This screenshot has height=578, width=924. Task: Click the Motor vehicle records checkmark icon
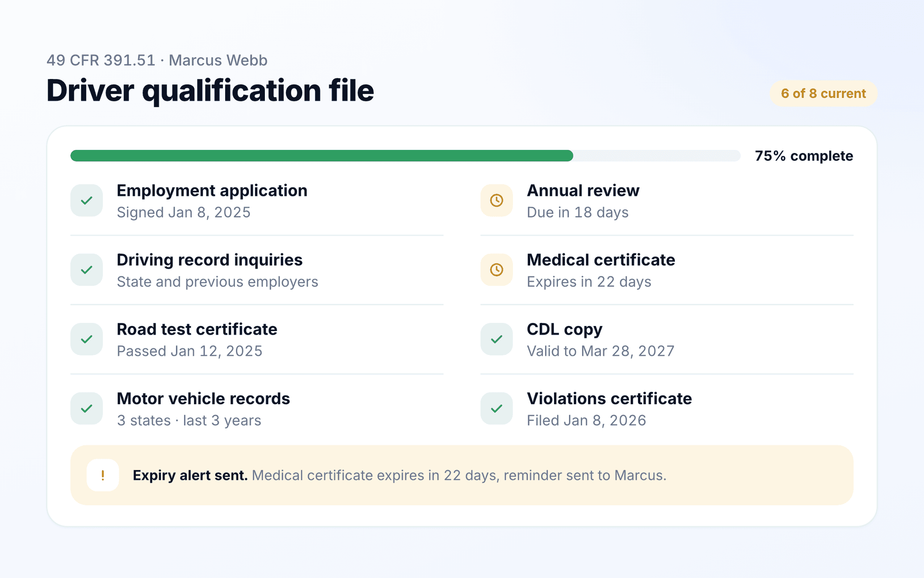click(87, 409)
